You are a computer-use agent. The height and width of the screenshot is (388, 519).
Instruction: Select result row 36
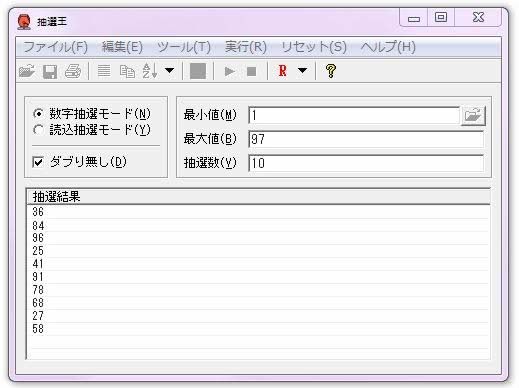click(x=258, y=212)
